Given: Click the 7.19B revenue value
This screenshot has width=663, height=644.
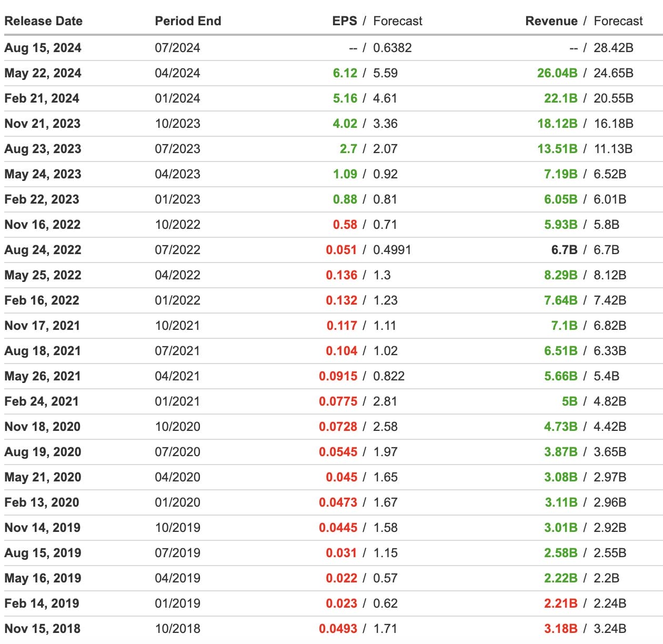Looking at the screenshot, I should (561, 174).
